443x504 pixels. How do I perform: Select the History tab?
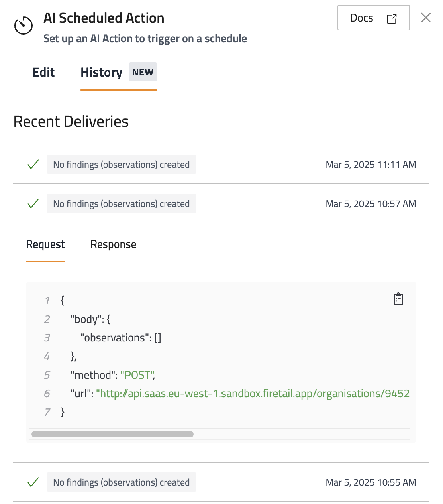[x=101, y=73]
